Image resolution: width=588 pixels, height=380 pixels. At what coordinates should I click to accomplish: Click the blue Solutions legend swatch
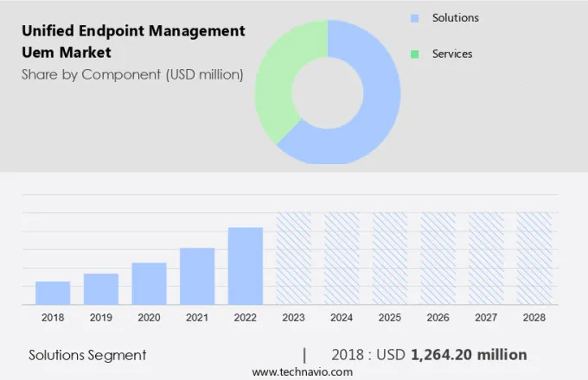click(414, 18)
